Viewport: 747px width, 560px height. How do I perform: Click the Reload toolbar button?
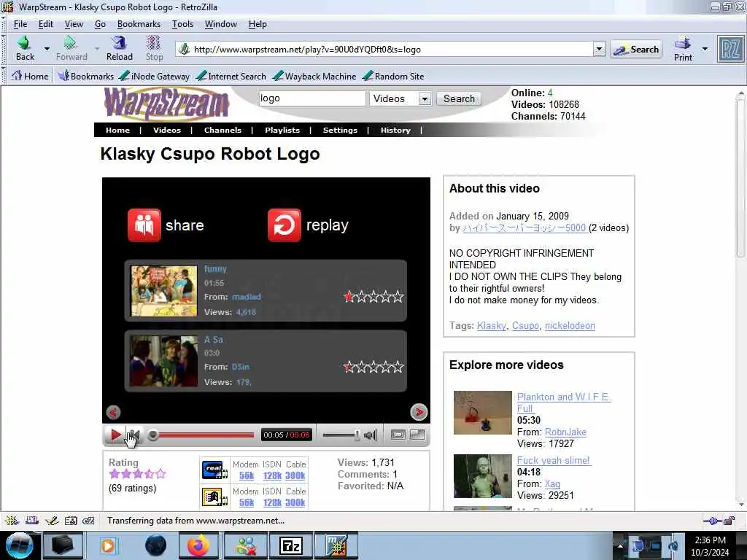click(119, 49)
